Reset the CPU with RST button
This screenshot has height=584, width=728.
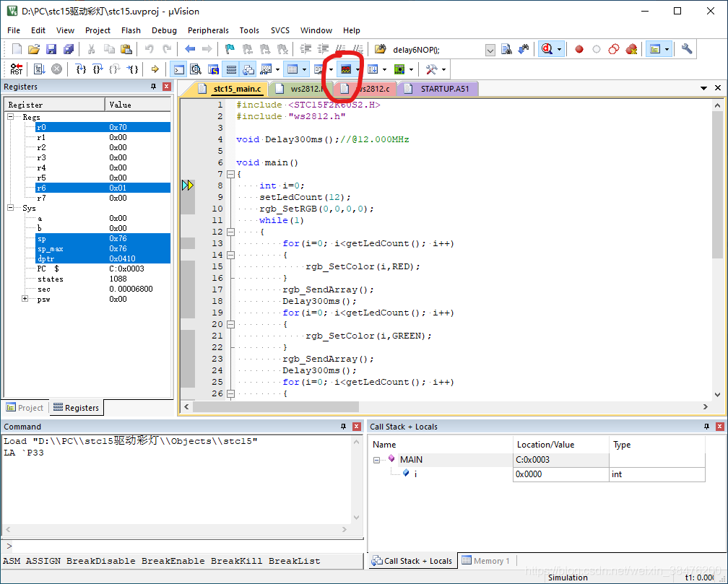[17, 69]
